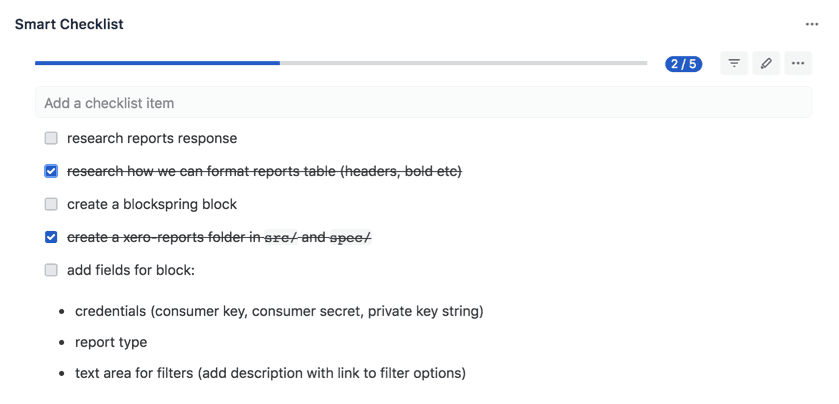Uncheck the 'create a xero-reports folder' checkbox
The image size is (839, 404).
[51, 238]
